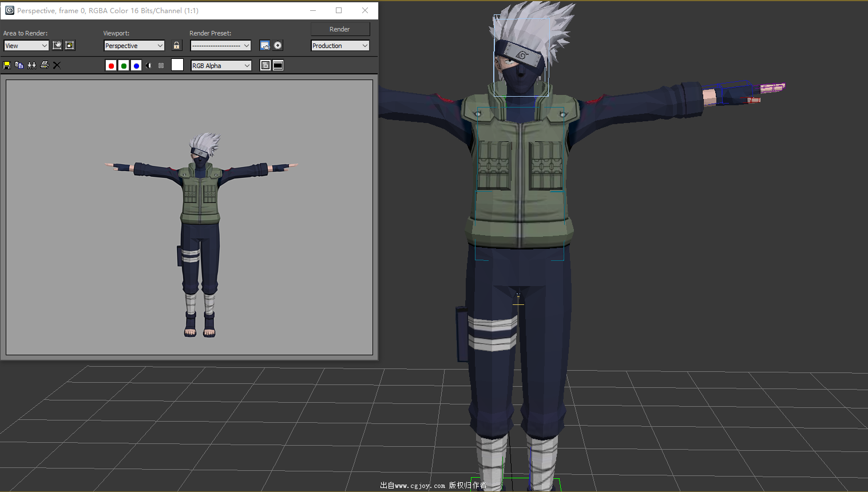868x492 pixels.
Task: Open the Production render mode dropdown
Action: [340, 46]
